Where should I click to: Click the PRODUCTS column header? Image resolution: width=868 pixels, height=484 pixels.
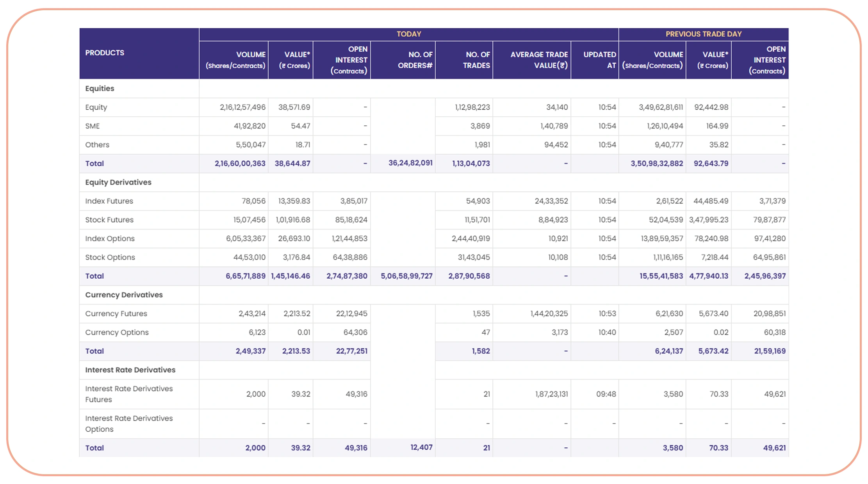tap(105, 53)
